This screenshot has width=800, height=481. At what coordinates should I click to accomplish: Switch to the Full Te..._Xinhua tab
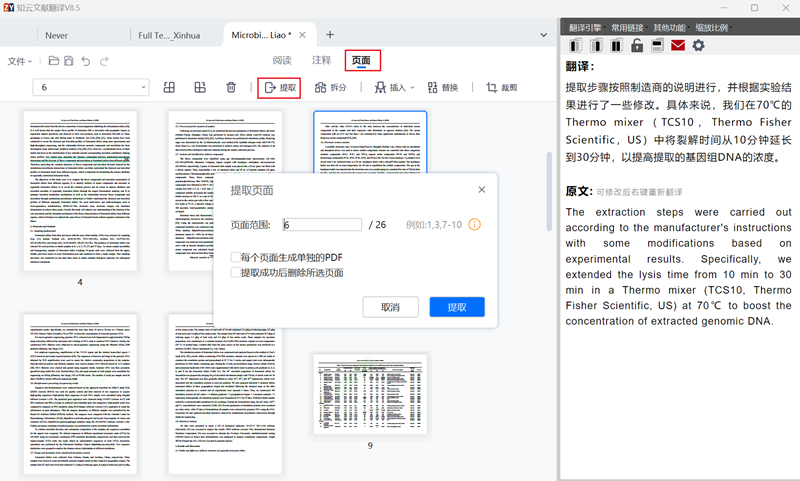169,35
